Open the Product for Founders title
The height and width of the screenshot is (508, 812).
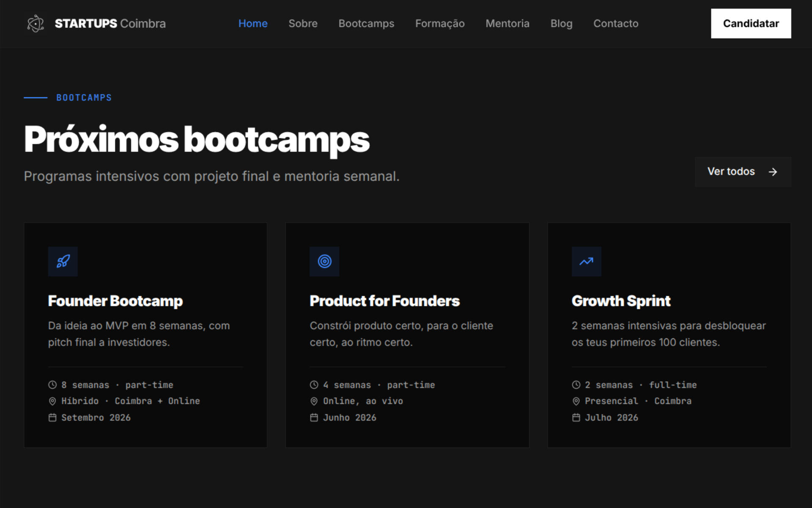[384, 301]
